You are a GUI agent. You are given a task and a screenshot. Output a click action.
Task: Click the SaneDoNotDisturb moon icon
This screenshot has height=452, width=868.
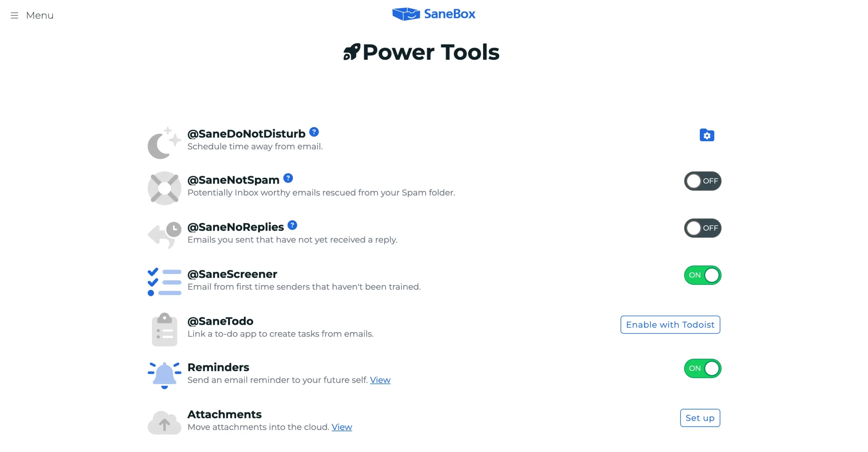point(164,143)
